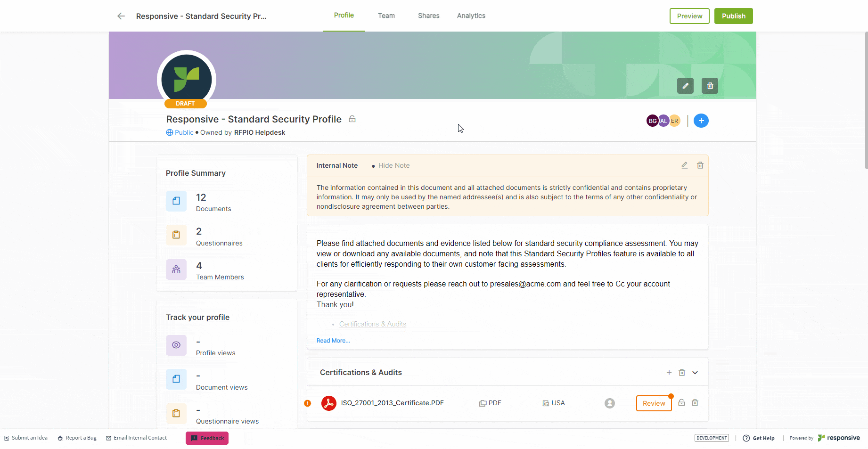Open the BG team member avatar
The image size is (868, 449).
point(652,121)
